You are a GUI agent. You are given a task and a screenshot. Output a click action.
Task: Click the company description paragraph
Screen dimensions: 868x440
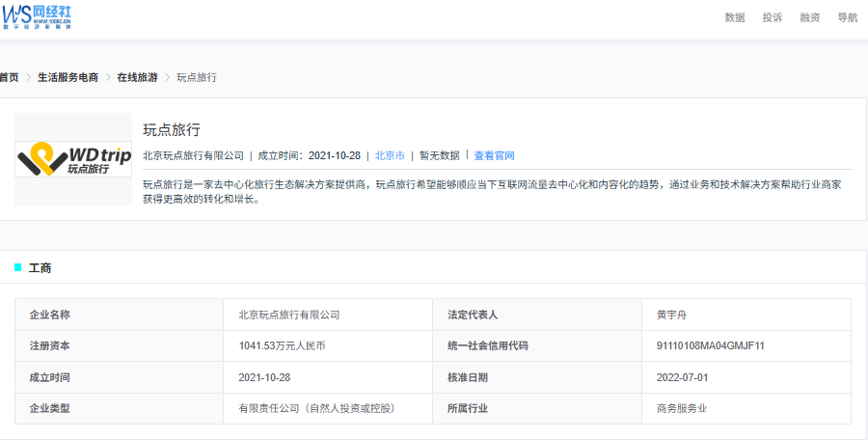click(x=492, y=192)
